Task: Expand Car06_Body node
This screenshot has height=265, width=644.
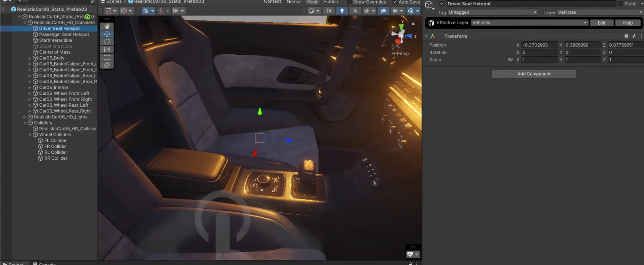Action: pos(30,58)
